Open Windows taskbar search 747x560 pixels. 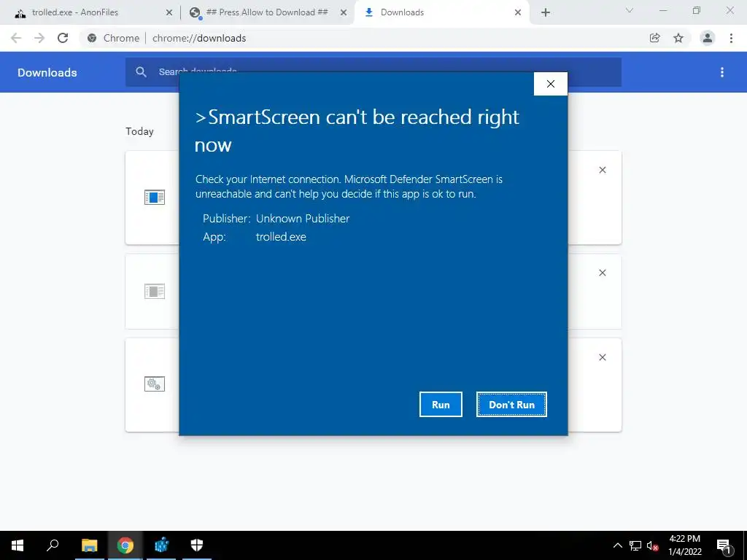pos(53,545)
